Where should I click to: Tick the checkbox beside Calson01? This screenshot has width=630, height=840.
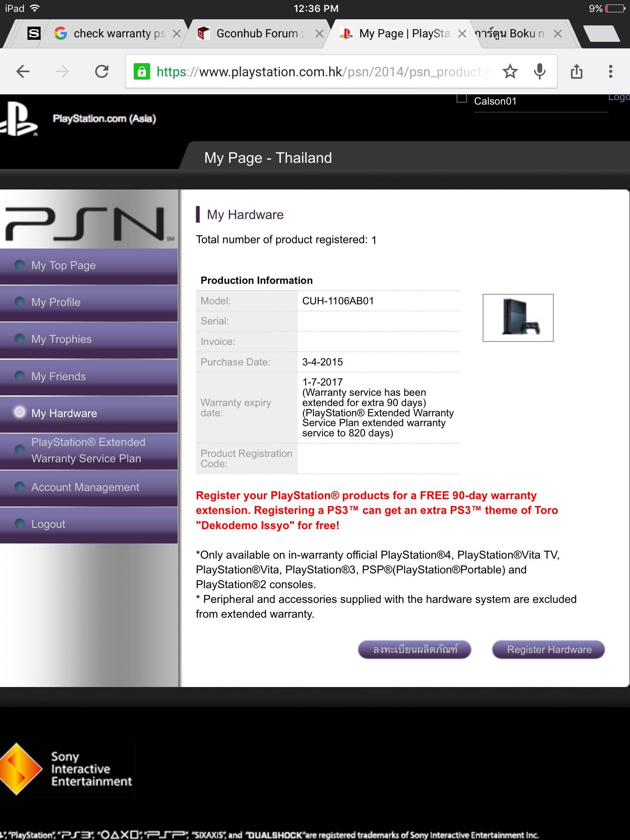click(462, 98)
